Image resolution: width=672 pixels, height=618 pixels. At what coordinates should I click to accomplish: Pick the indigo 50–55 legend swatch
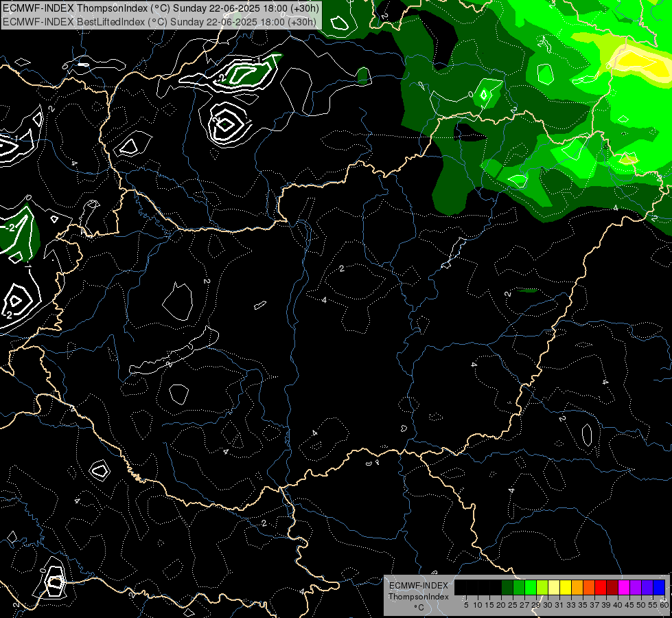[647, 587]
